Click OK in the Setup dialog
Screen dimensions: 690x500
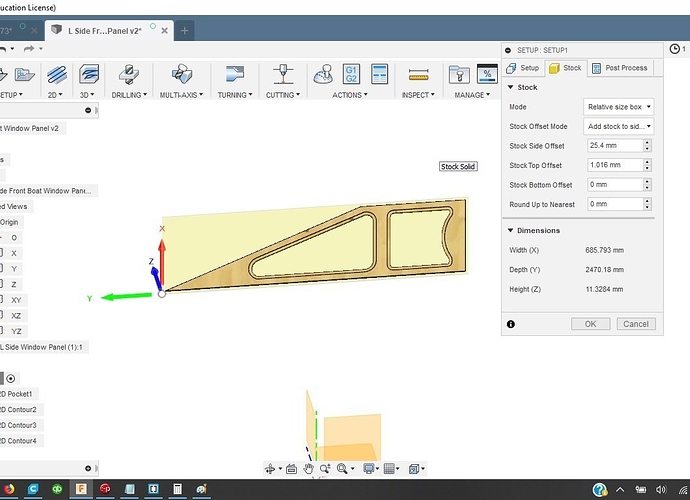tap(591, 324)
